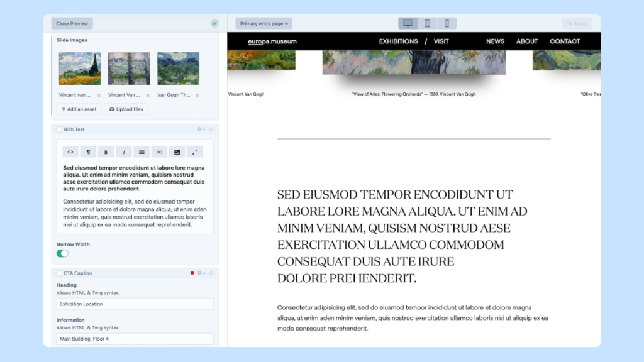Click the View of Arles caption

(x=414, y=94)
